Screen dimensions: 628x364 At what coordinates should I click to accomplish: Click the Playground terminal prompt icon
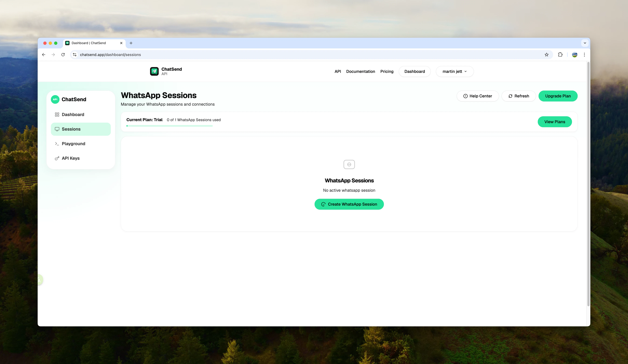coord(57,144)
